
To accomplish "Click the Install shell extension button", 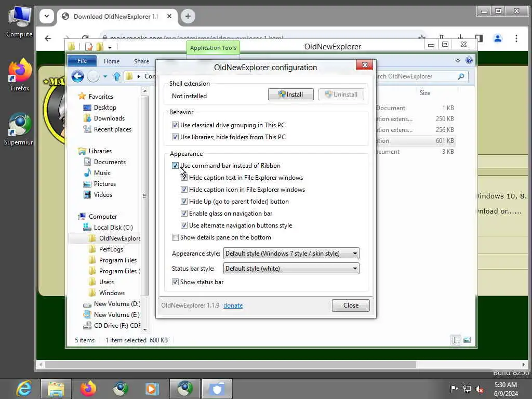I will click(291, 95).
